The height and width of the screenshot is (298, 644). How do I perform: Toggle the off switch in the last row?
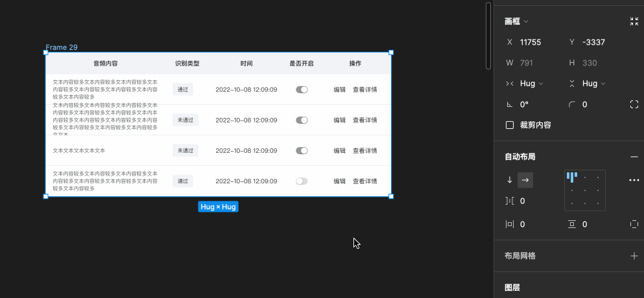point(302,181)
